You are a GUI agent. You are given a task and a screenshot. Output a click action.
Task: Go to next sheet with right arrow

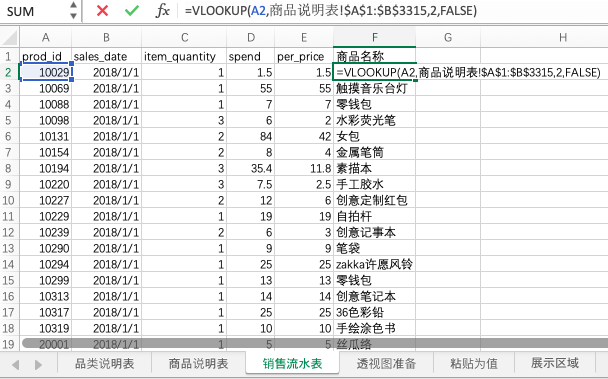[x=38, y=365]
